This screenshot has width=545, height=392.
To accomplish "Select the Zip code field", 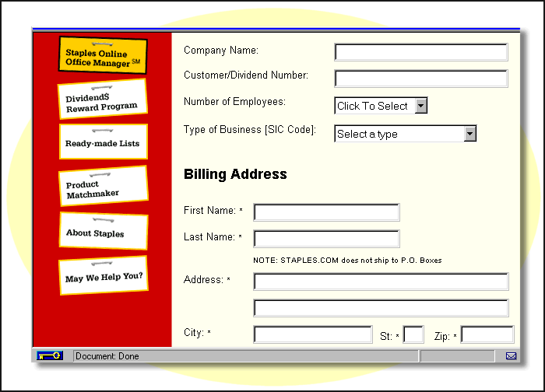I will pyautogui.click(x=487, y=334).
